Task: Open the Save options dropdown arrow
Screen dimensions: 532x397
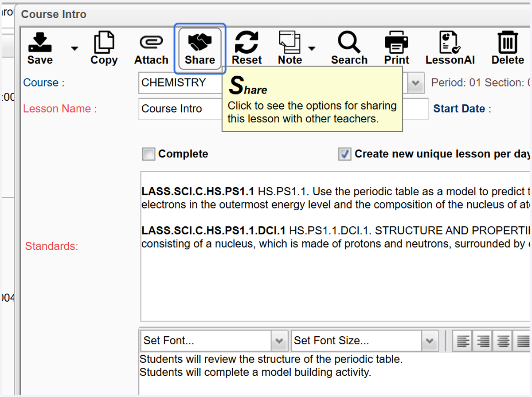Action: [74, 48]
